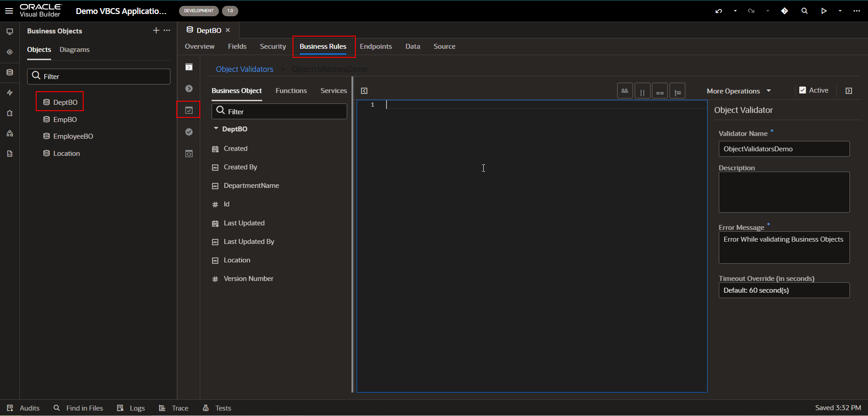This screenshot has height=416, width=868.
Task: Open the redo history dropdown arrow
Action: (768, 11)
